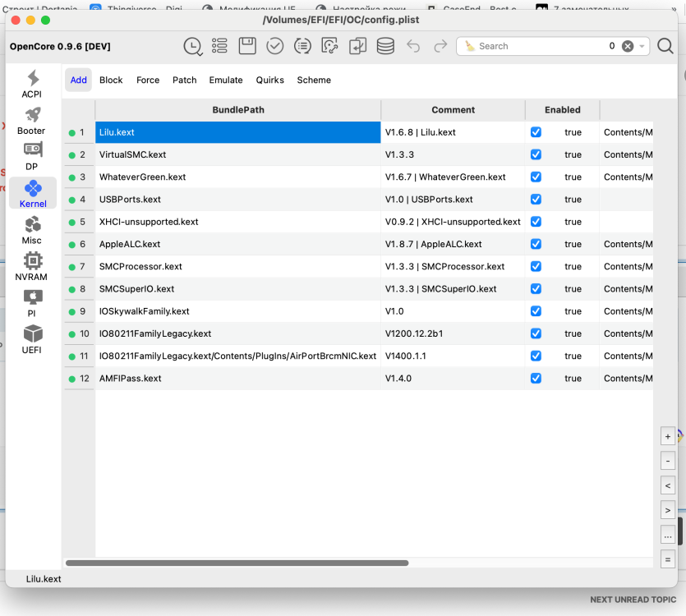This screenshot has height=616, width=686.
Task: Uncheck Enabled for SMCProcessor.kext
Action: click(x=536, y=266)
